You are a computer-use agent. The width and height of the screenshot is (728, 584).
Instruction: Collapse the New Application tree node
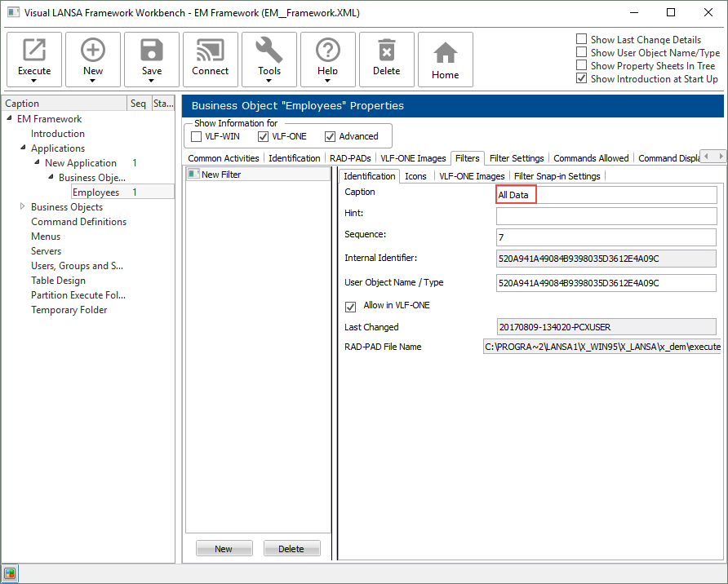point(37,162)
